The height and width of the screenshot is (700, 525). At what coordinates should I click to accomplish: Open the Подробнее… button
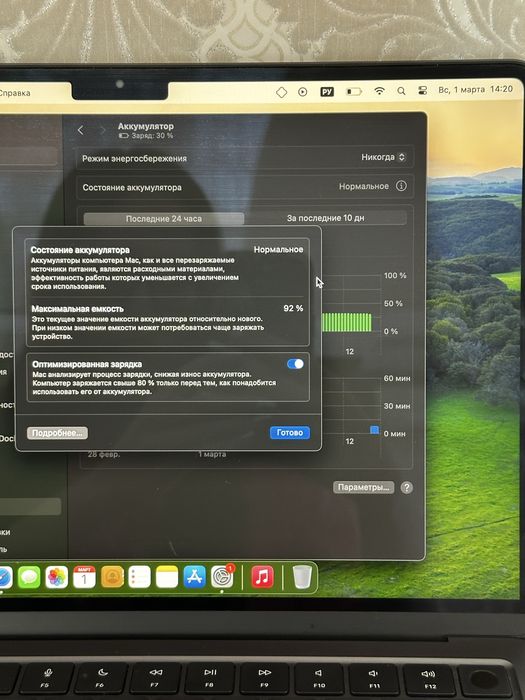click(x=57, y=433)
